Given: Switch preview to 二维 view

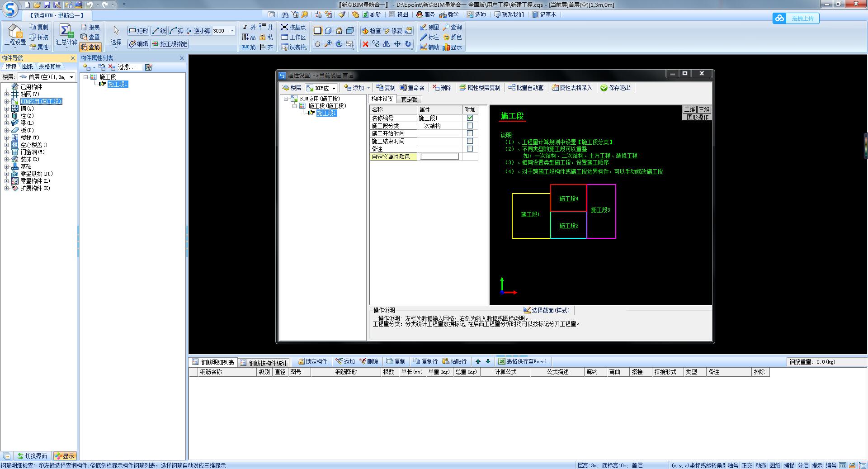Looking at the screenshot, I should (x=689, y=110).
